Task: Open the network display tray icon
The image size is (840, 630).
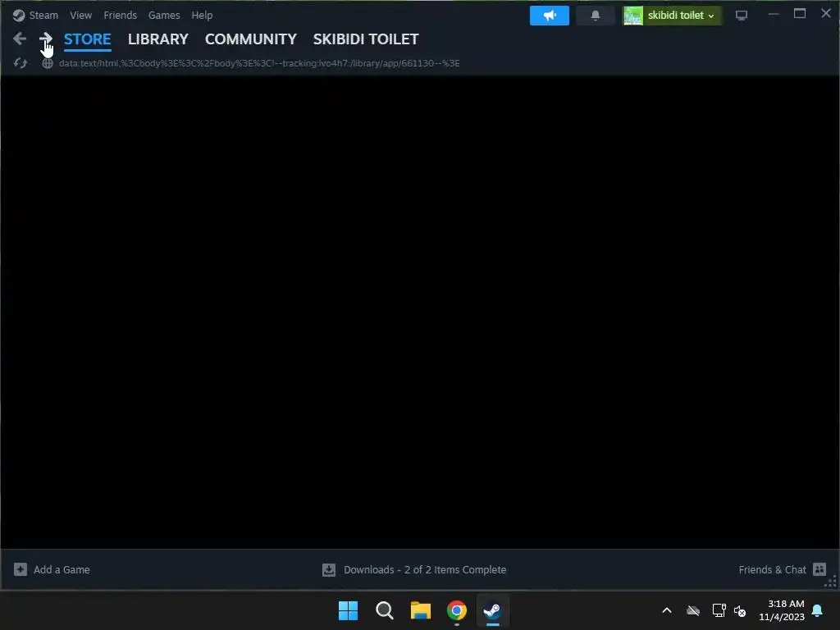Action: pos(719,610)
